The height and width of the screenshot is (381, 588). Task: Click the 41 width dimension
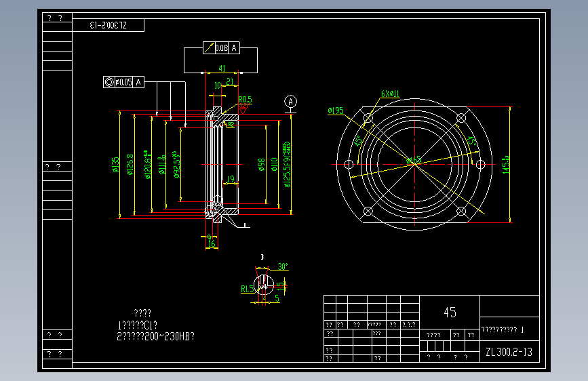click(x=222, y=68)
